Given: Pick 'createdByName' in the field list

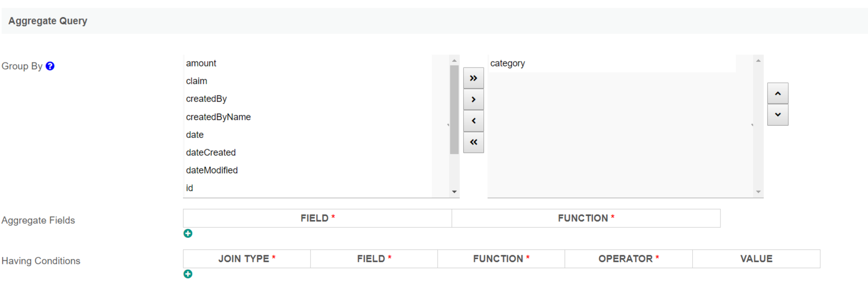Looking at the screenshot, I should point(218,117).
